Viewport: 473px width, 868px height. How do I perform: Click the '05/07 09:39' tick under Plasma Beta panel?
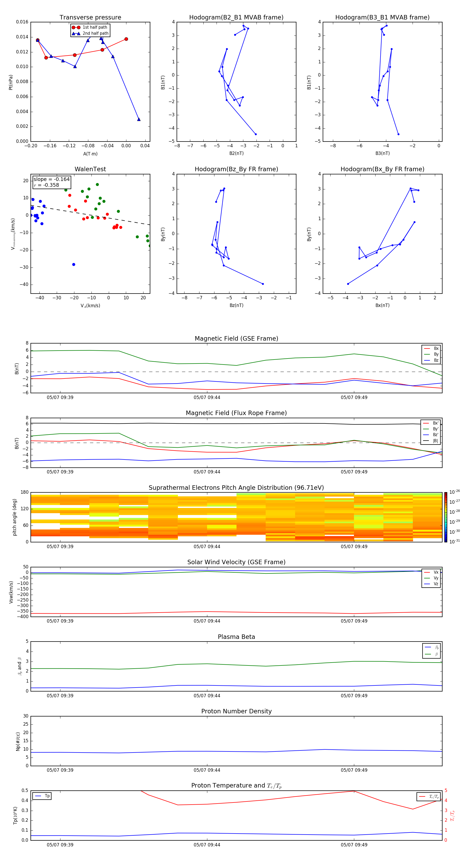[60, 695]
